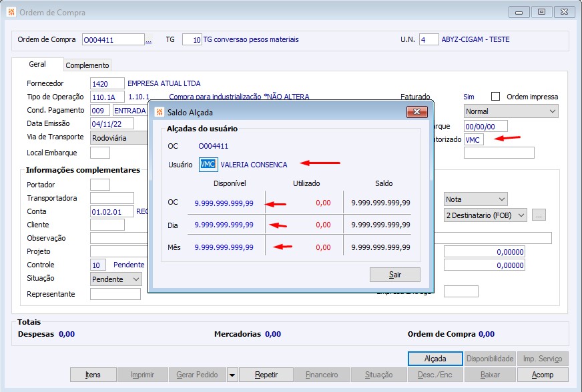Click TG conversao pesos materiais text

251,40
